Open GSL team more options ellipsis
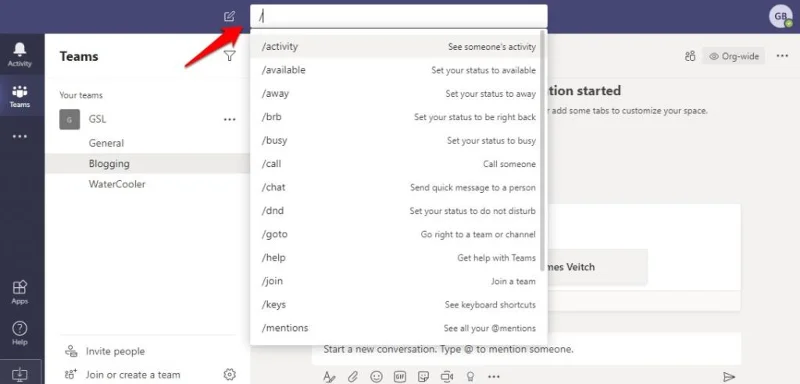800x384 pixels. click(x=230, y=120)
